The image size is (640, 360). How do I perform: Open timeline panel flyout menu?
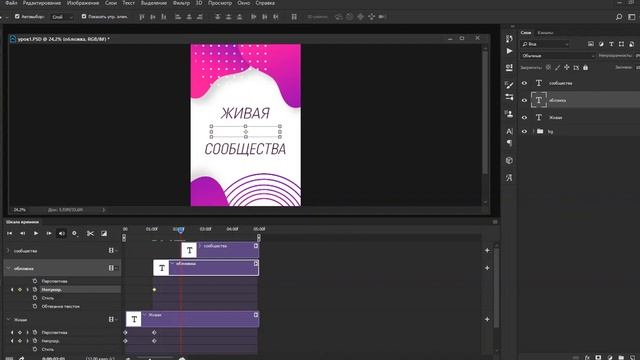pos(495,222)
